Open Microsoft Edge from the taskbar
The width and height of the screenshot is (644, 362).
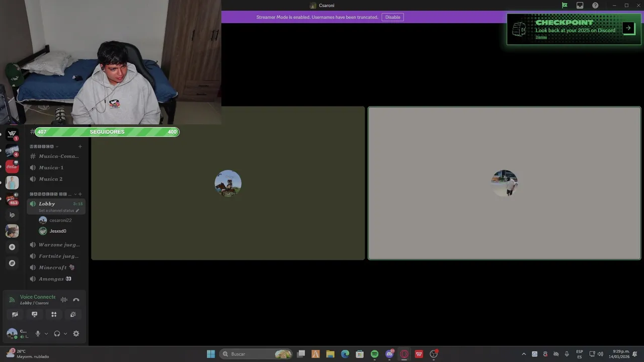(x=345, y=354)
